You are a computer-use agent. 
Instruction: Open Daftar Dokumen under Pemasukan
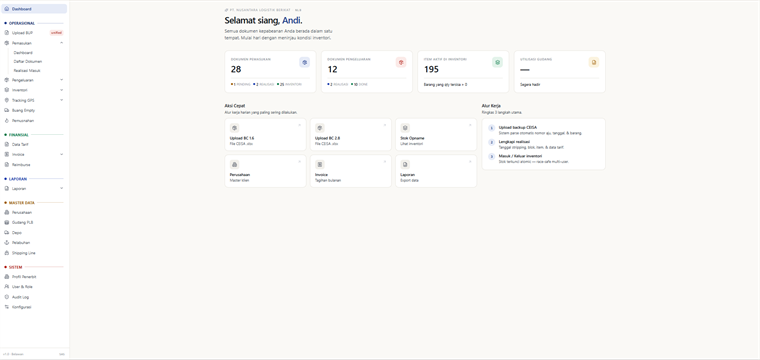28,62
